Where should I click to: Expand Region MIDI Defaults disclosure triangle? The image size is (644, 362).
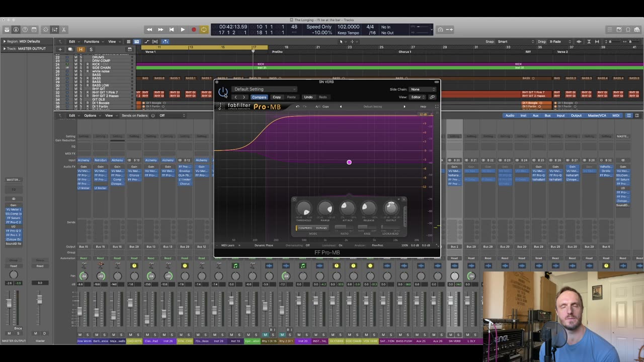pos(5,41)
